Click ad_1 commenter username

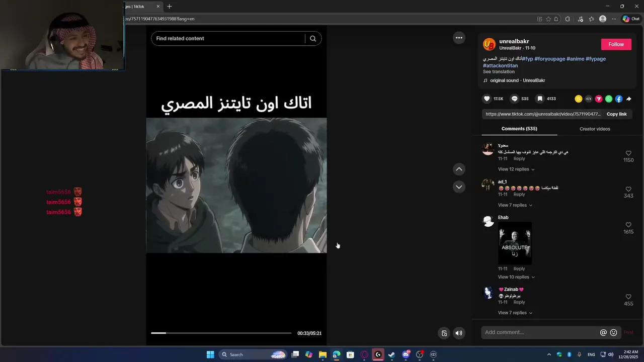click(502, 182)
